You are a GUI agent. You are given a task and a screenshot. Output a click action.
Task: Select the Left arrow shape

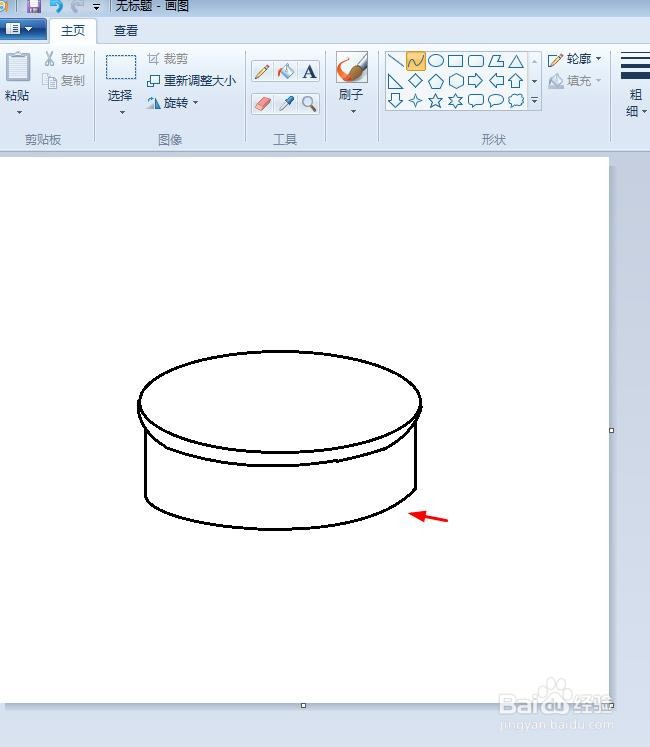coord(496,81)
